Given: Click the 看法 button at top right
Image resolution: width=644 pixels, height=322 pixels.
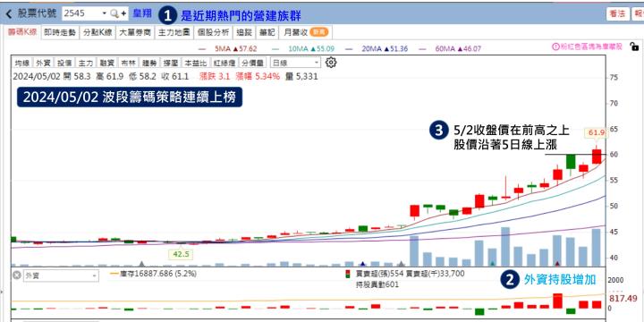Looking at the screenshot, I should pyautogui.click(x=618, y=13).
